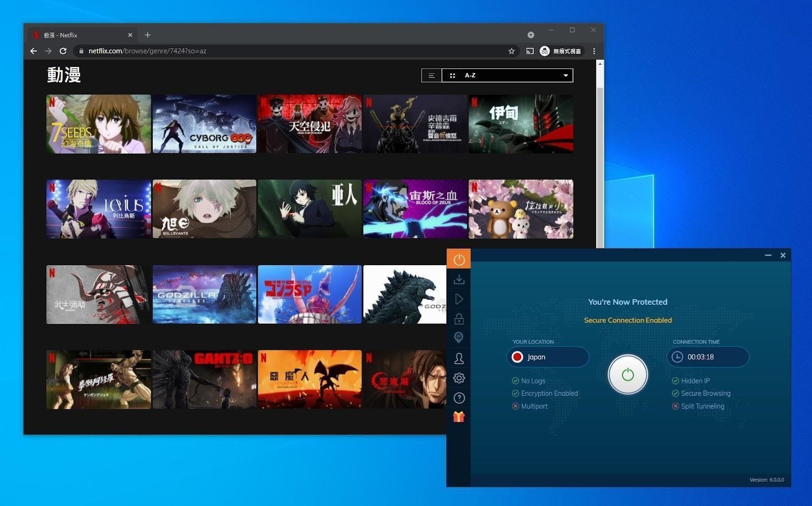This screenshot has height=506, width=812.
Task: Click the 動漫 genre heading
Action: click(64, 75)
